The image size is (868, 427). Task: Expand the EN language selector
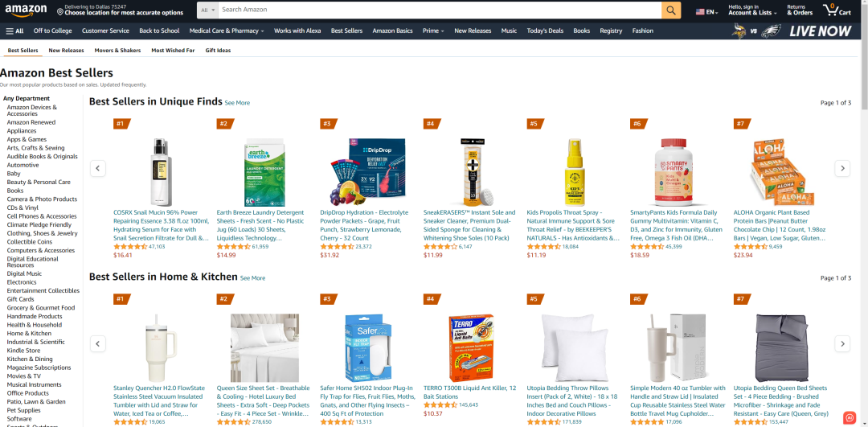click(x=706, y=11)
